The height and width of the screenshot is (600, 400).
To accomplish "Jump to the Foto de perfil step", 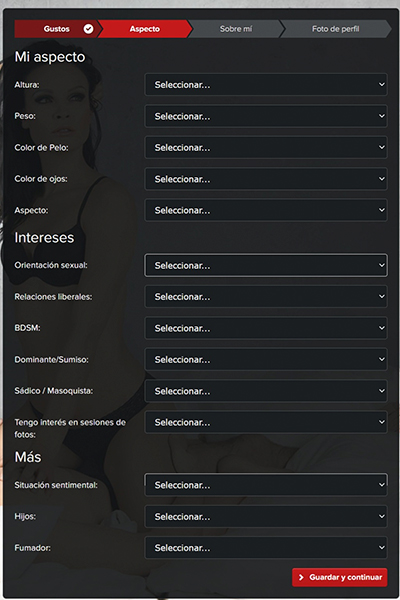I will click(336, 29).
